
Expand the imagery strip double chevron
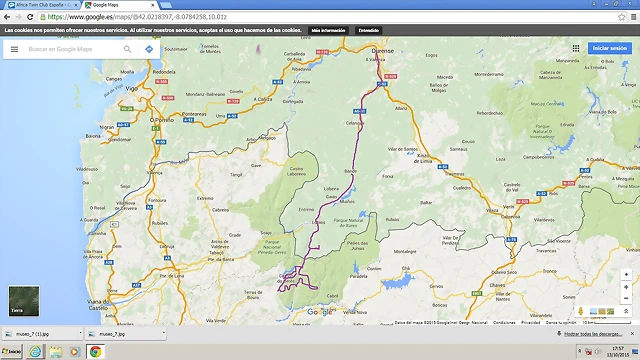click(x=626, y=311)
